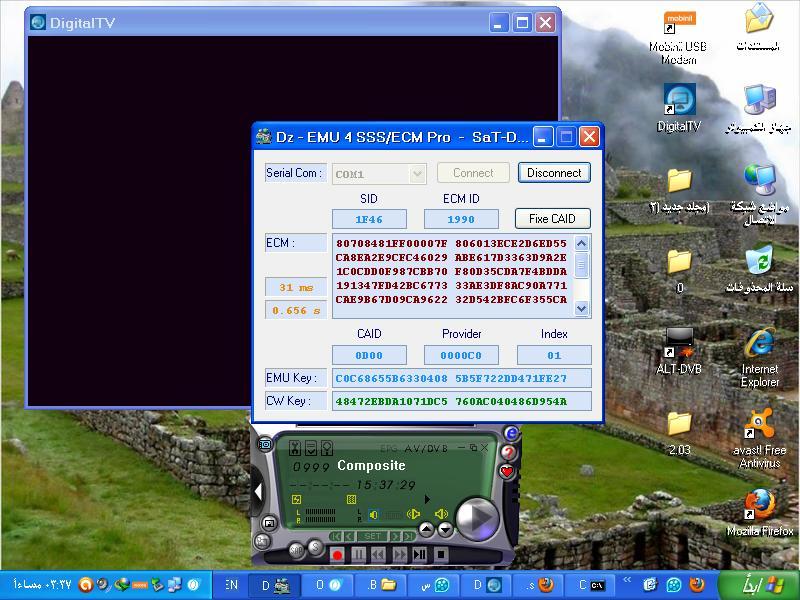
Task: Switch to the command prompt taskbar button
Action: click(x=590, y=585)
